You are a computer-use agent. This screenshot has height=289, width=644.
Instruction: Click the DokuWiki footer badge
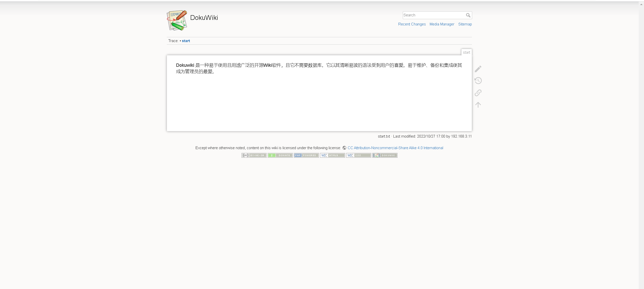tap(385, 155)
